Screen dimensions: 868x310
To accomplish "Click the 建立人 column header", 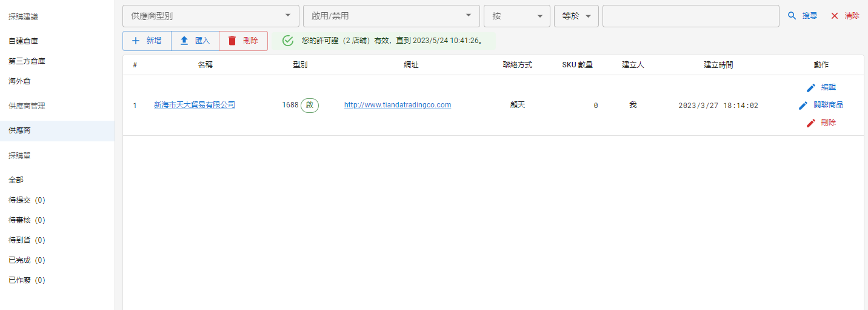I will tap(633, 65).
